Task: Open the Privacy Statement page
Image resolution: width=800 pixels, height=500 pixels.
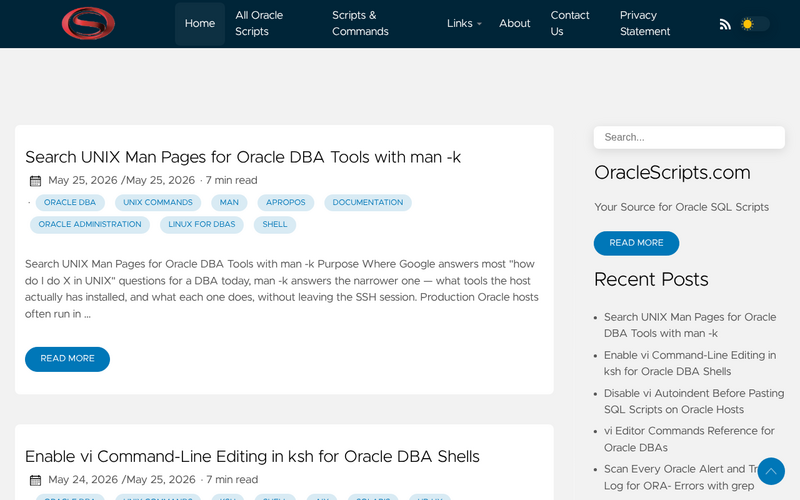Action: tap(645, 23)
